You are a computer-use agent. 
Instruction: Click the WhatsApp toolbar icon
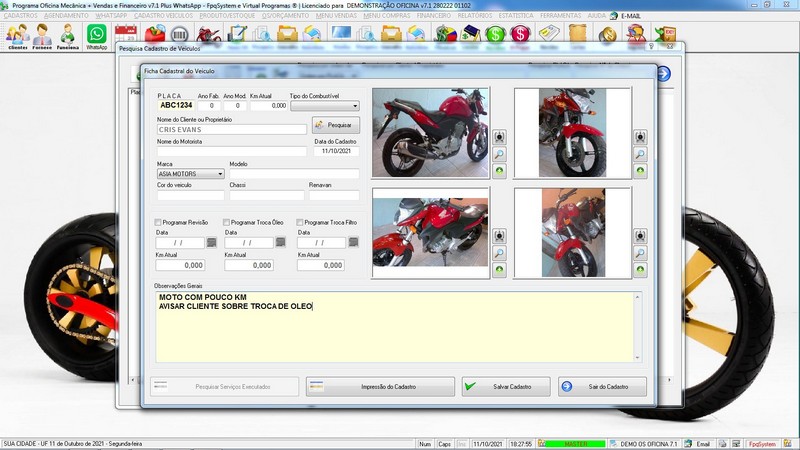click(96, 36)
